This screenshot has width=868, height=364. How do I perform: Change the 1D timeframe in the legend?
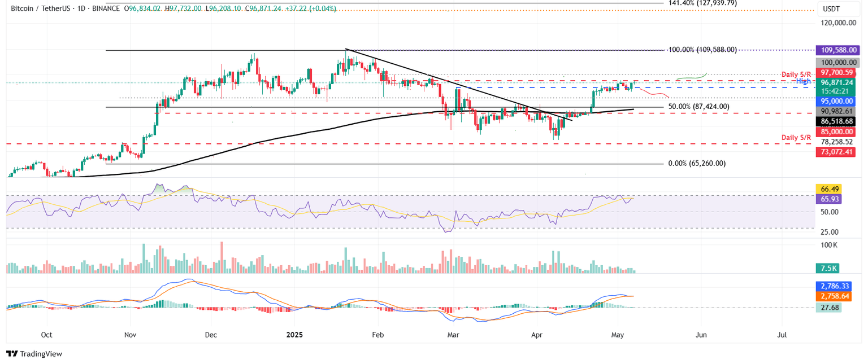point(83,9)
